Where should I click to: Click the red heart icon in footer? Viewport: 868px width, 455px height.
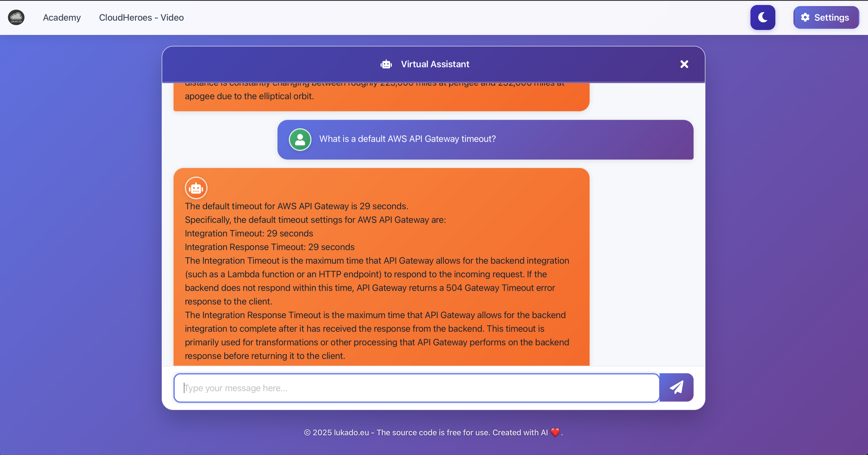click(555, 432)
